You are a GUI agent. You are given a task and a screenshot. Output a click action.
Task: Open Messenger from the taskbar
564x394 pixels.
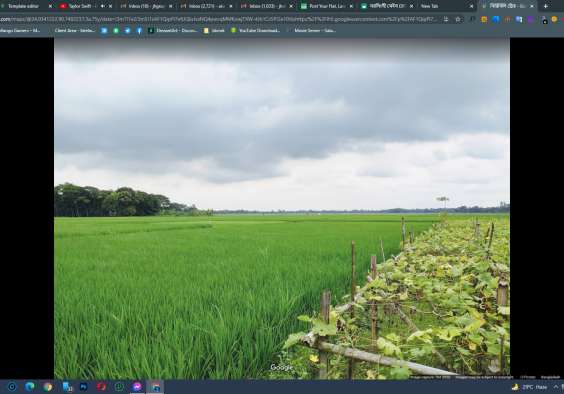pyautogui.click(x=137, y=387)
